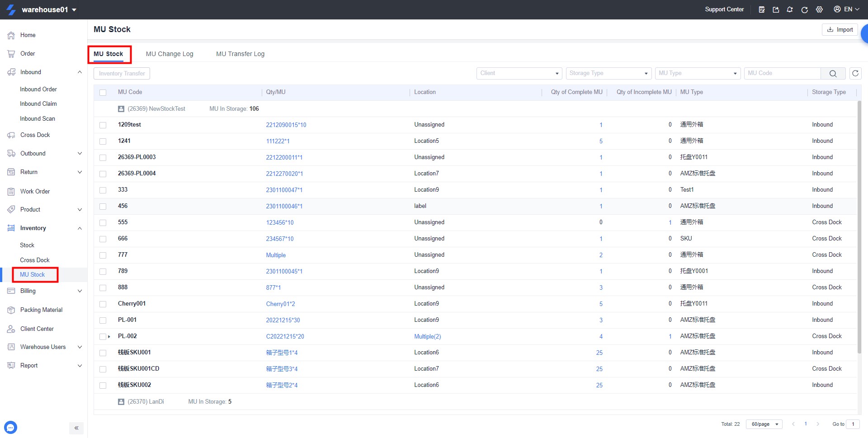Switch to the MU Change Log tab

coord(169,54)
